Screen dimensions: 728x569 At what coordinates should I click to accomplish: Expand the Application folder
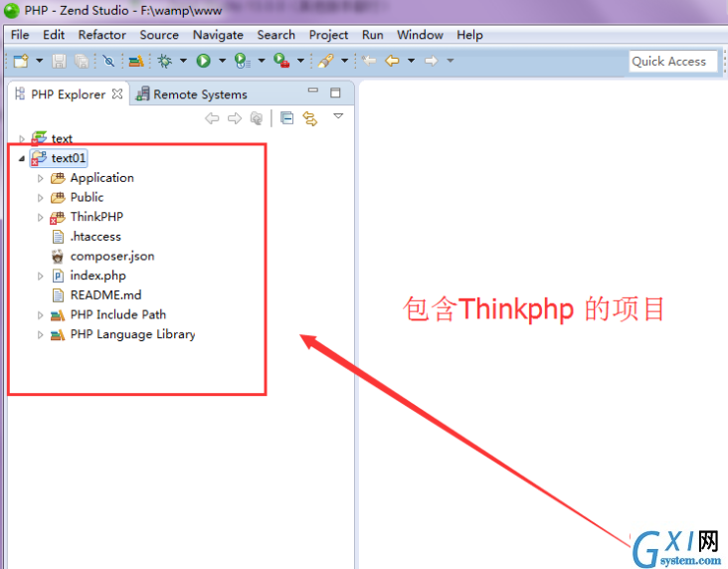[41, 178]
